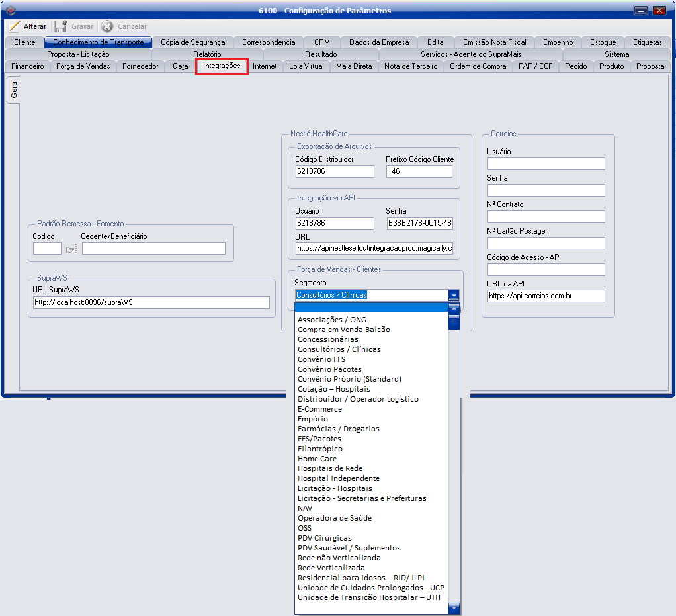Click the Gravar floppy disk icon
This screenshot has width=676, height=616.
(61, 26)
